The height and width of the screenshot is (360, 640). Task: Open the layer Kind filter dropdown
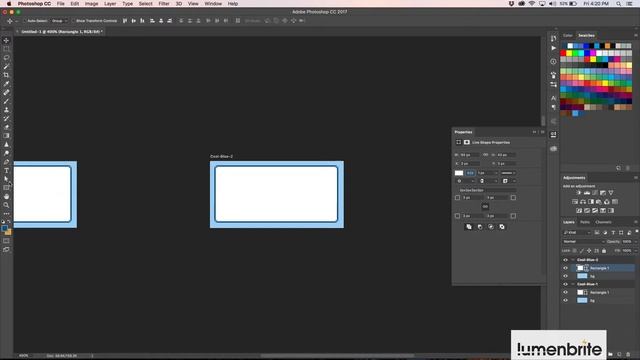pyautogui.click(x=577, y=233)
